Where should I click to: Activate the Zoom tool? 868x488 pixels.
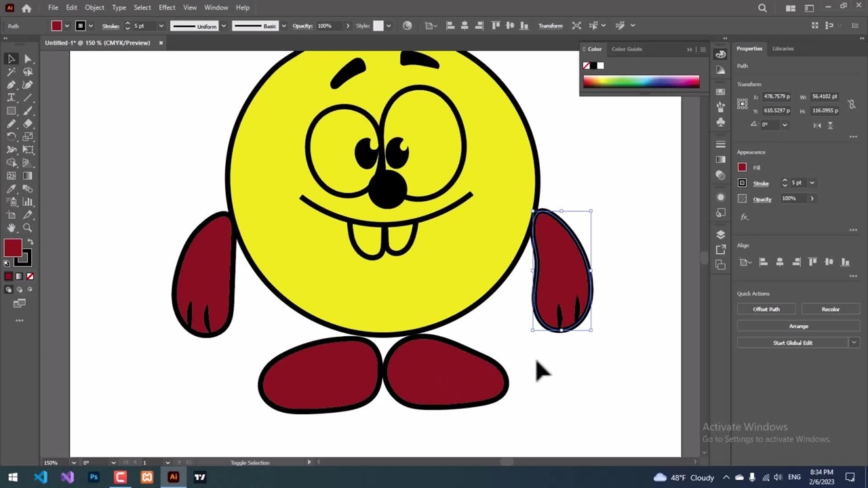click(28, 228)
